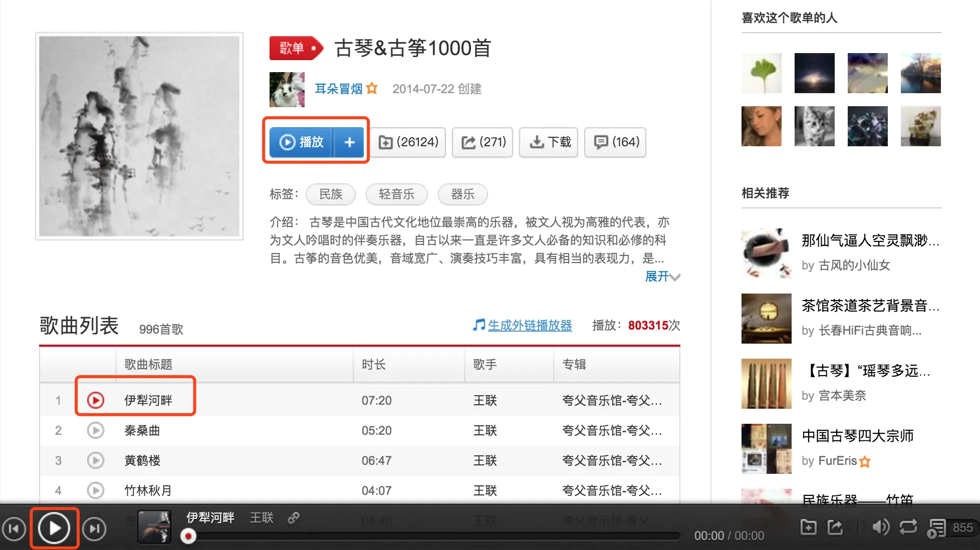
Task: Open recommended playlist 中国古琴四大宗师
Action: click(x=857, y=436)
